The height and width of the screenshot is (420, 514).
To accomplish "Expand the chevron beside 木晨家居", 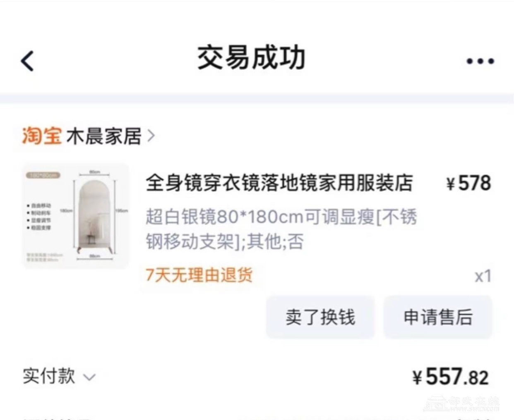I will [151, 136].
